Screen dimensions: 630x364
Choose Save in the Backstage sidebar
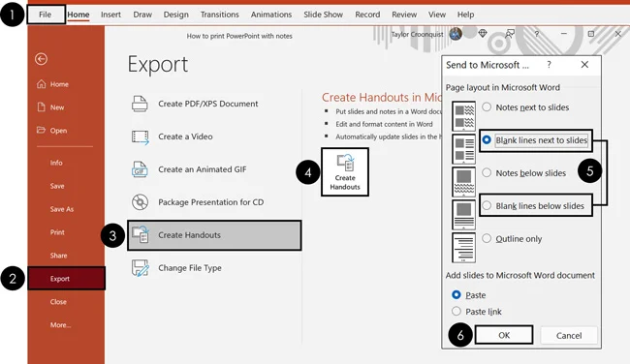coord(57,186)
